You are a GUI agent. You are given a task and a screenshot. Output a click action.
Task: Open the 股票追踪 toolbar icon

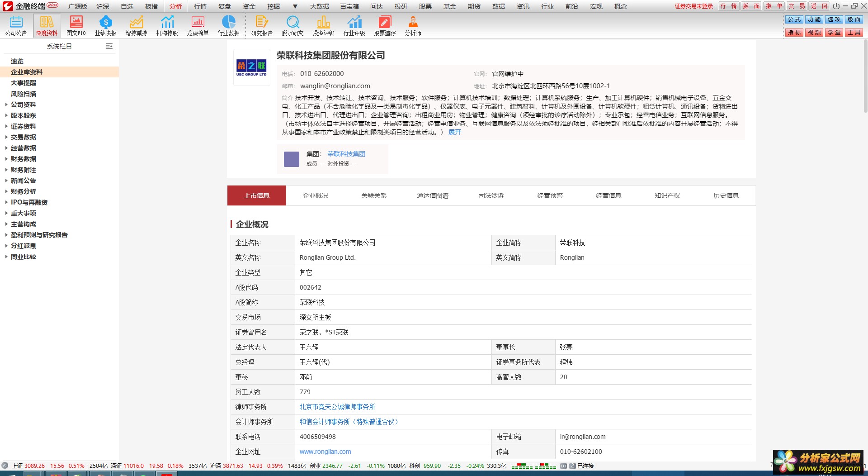pyautogui.click(x=385, y=26)
